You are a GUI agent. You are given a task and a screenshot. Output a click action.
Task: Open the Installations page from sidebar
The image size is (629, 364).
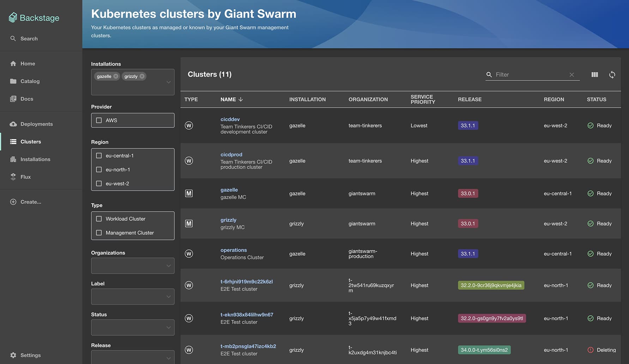coord(35,159)
